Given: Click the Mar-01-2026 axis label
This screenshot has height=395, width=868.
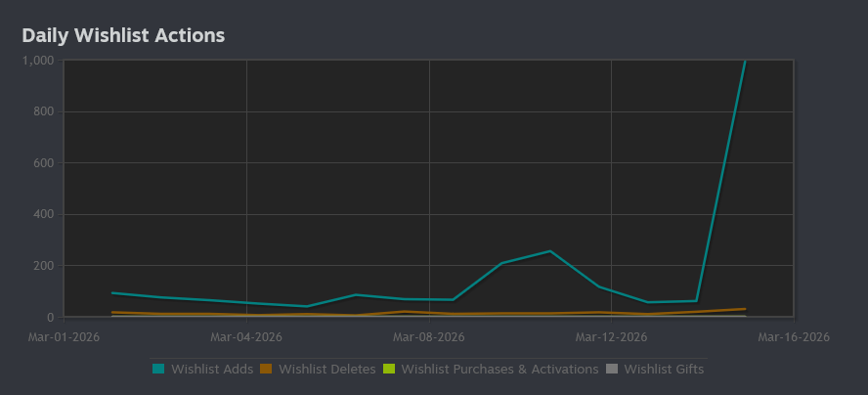Looking at the screenshot, I should pyautogui.click(x=64, y=337).
